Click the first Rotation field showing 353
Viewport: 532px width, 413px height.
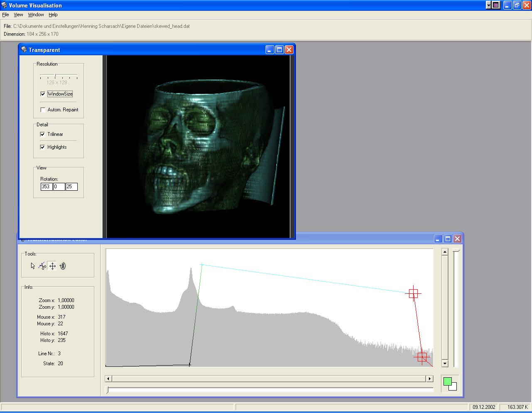tap(46, 187)
